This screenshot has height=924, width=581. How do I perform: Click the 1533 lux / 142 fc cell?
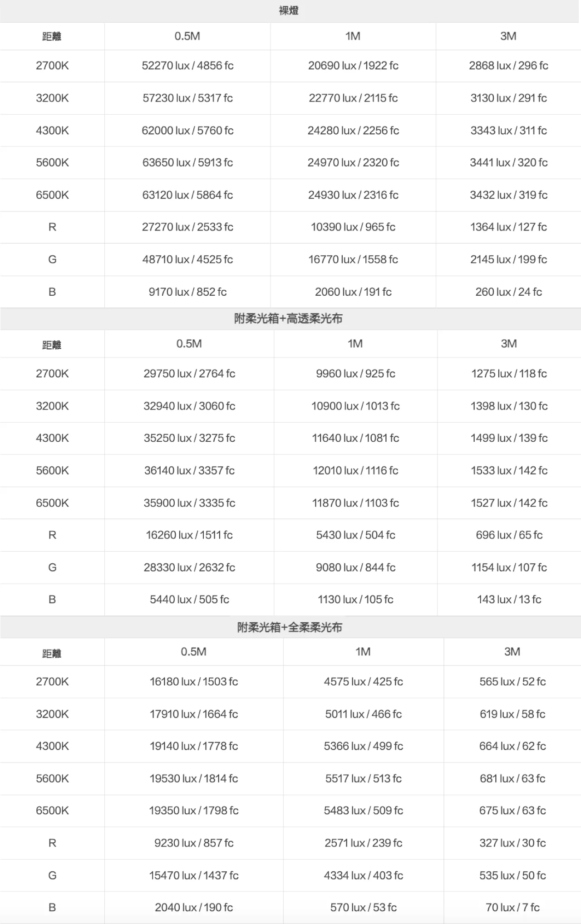point(509,470)
